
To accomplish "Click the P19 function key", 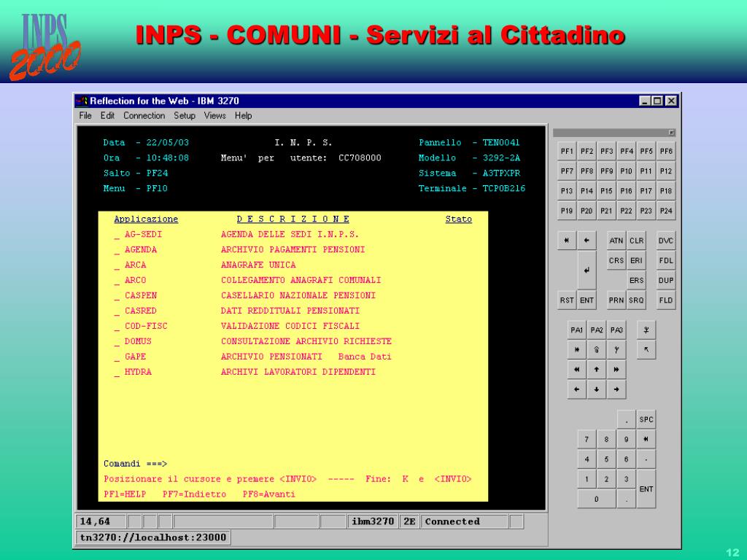I will (x=566, y=211).
